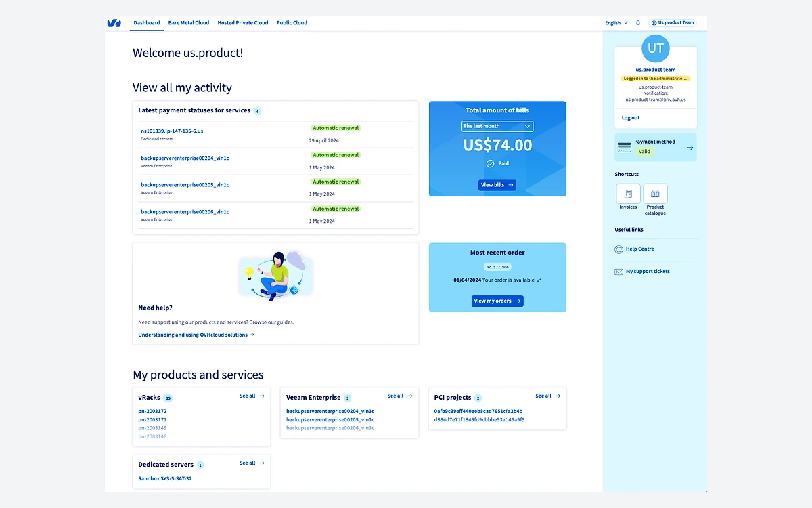Open backupserverenterprise00206_vin1c in payment statuses
The width and height of the screenshot is (812, 508).
click(185, 212)
